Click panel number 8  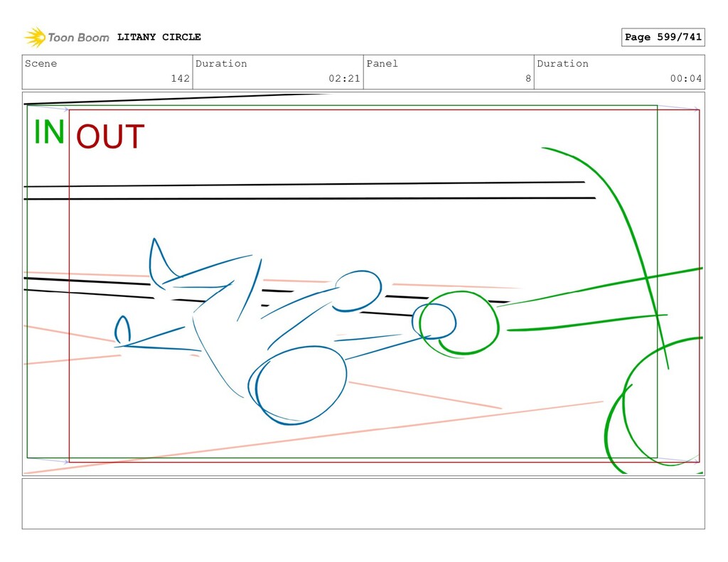click(528, 78)
